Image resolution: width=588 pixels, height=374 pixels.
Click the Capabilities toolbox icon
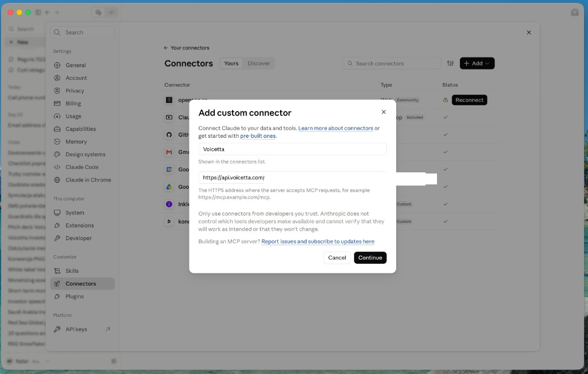[x=57, y=129]
